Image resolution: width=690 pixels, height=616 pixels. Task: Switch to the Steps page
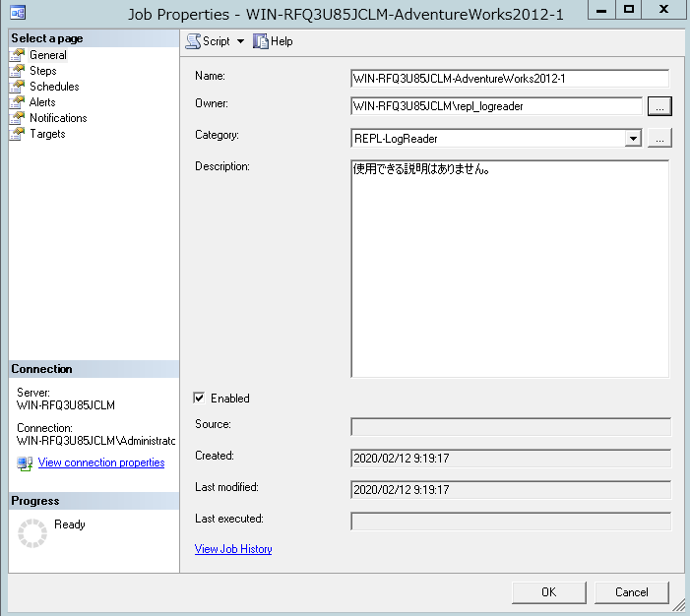tap(43, 71)
